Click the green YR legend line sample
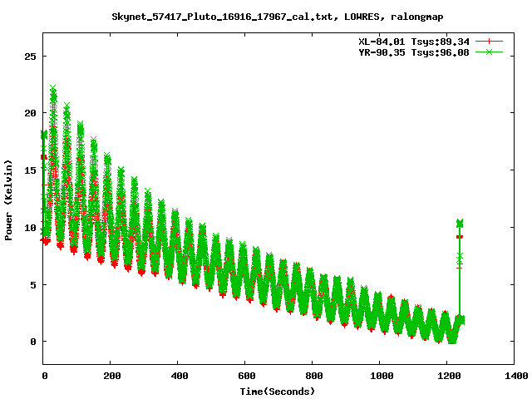Image resolution: width=532 pixels, height=399 pixels. point(489,52)
